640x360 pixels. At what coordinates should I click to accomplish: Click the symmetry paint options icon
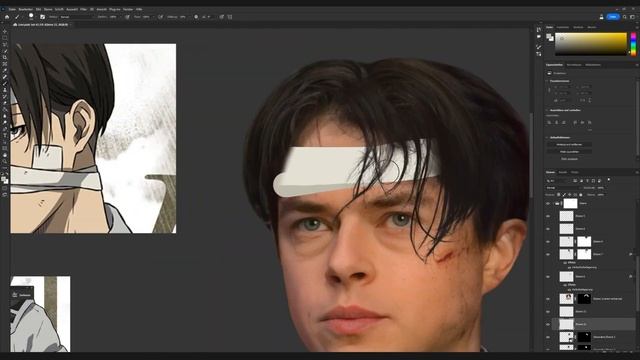[230, 17]
